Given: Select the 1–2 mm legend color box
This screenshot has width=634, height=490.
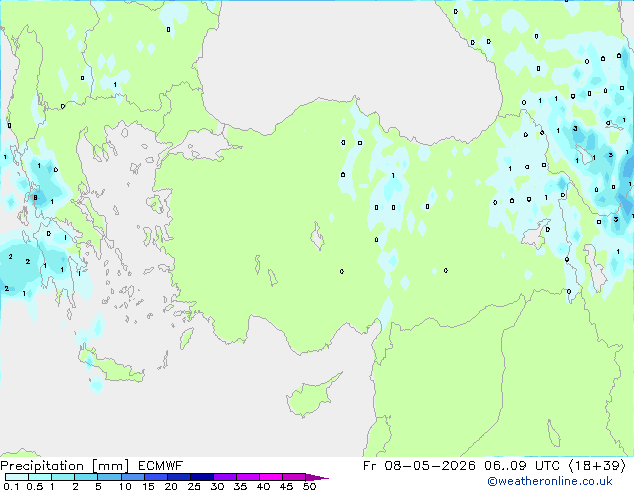Looking at the screenshot, I should point(63,477).
